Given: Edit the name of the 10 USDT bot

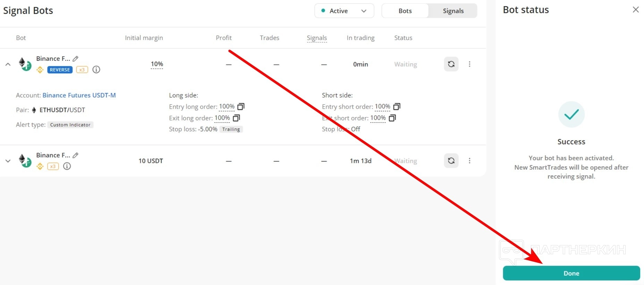Looking at the screenshot, I should pos(76,155).
